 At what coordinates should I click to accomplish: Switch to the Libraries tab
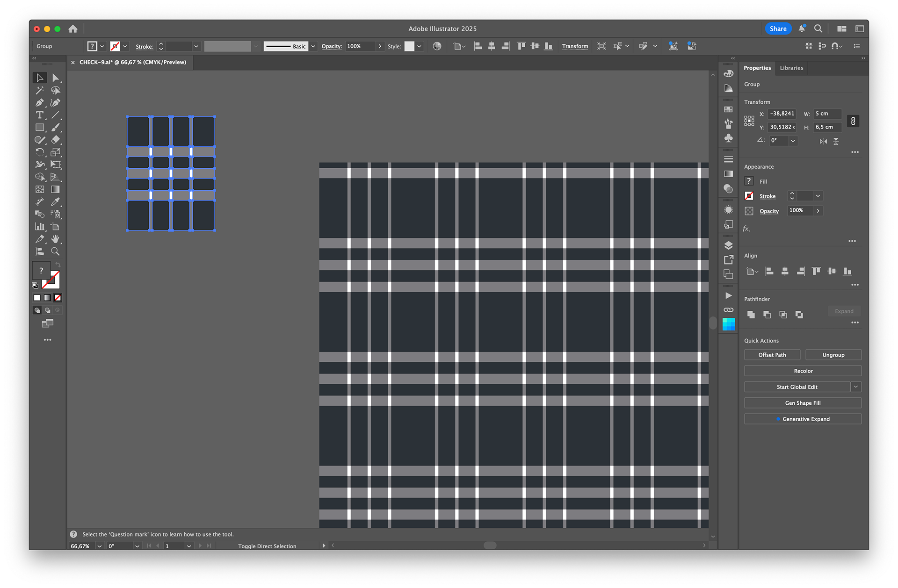click(791, 68)
